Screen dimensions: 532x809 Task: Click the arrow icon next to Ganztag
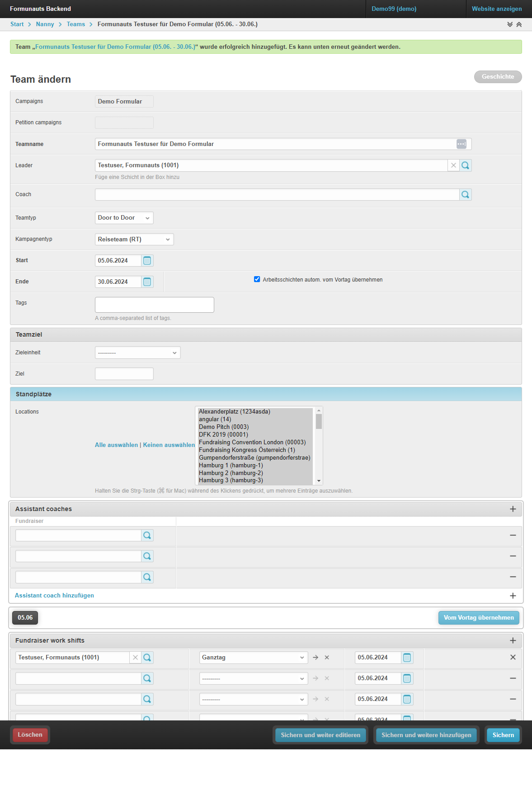(315, 658)
